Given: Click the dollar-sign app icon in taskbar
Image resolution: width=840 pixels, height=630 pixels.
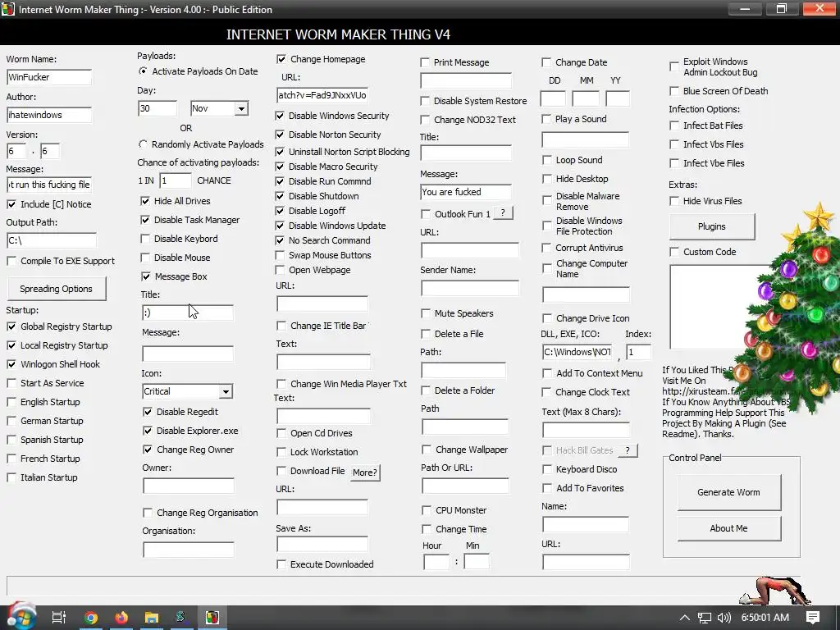Looking at the screenshot, I should pos(181,618).
